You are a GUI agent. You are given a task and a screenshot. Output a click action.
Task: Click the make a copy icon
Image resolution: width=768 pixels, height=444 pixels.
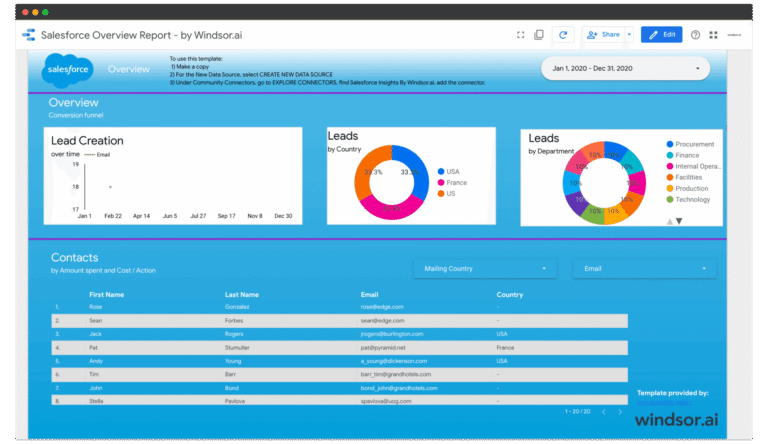coord(539,35)
